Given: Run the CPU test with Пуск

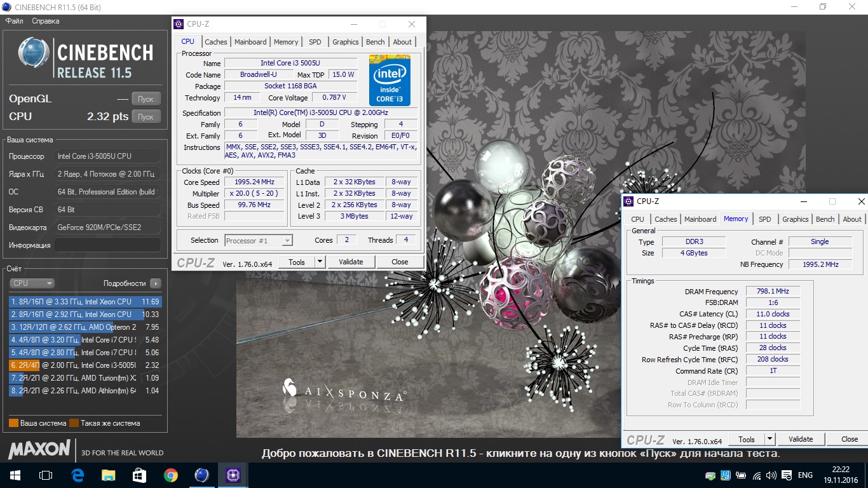Looking at the screenshot, I should (146, 117).
